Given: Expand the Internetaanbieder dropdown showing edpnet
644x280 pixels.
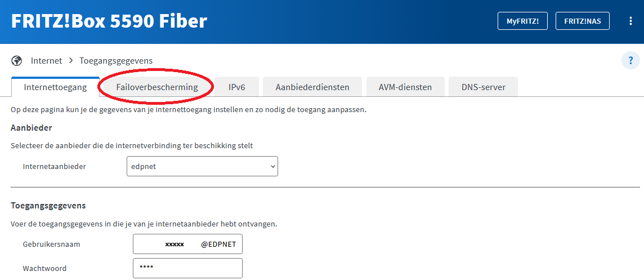Looking at the screenshot, I should pyautogui.click(x=202, y=166).
